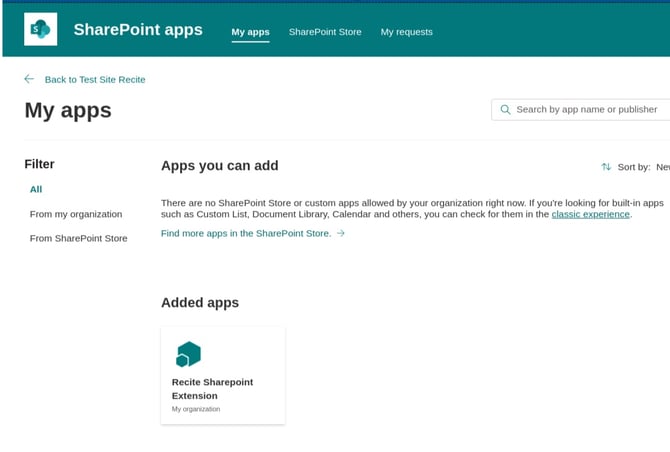Switch to the My apps tab

[250, 32]
